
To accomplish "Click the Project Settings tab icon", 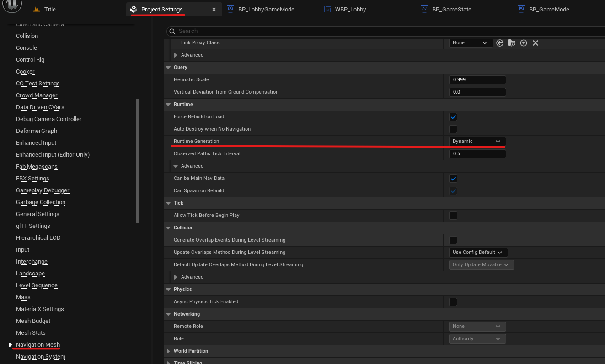I will (x=134, y=9).
